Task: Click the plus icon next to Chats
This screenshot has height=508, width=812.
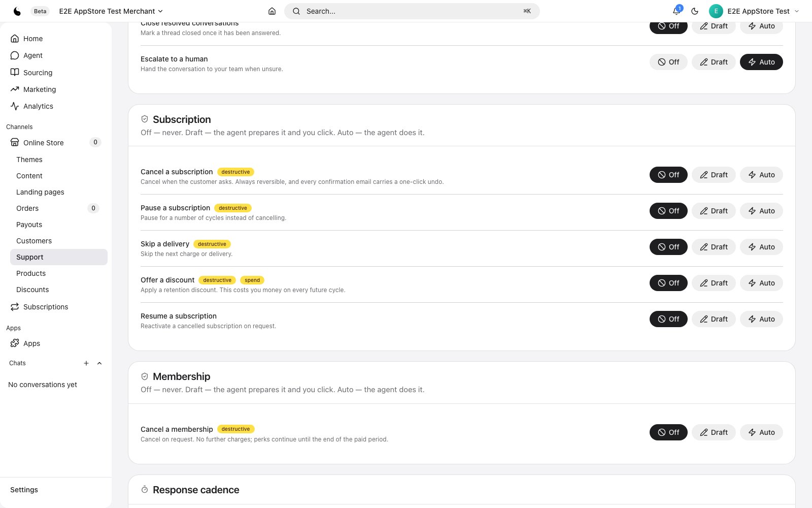Action: pos(86,363)
